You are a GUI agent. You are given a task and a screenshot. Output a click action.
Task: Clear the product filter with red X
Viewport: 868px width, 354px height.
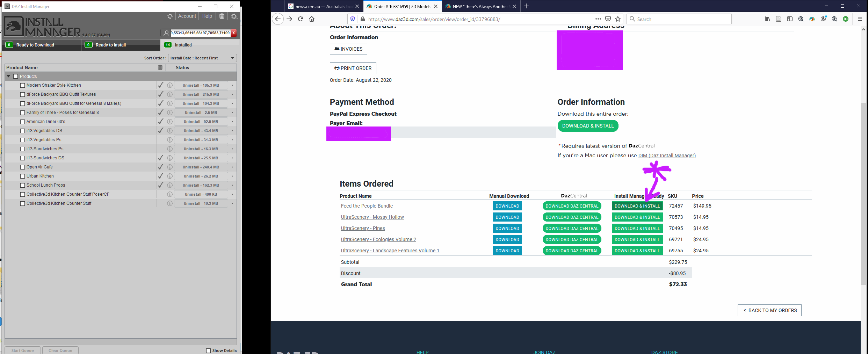234,33
